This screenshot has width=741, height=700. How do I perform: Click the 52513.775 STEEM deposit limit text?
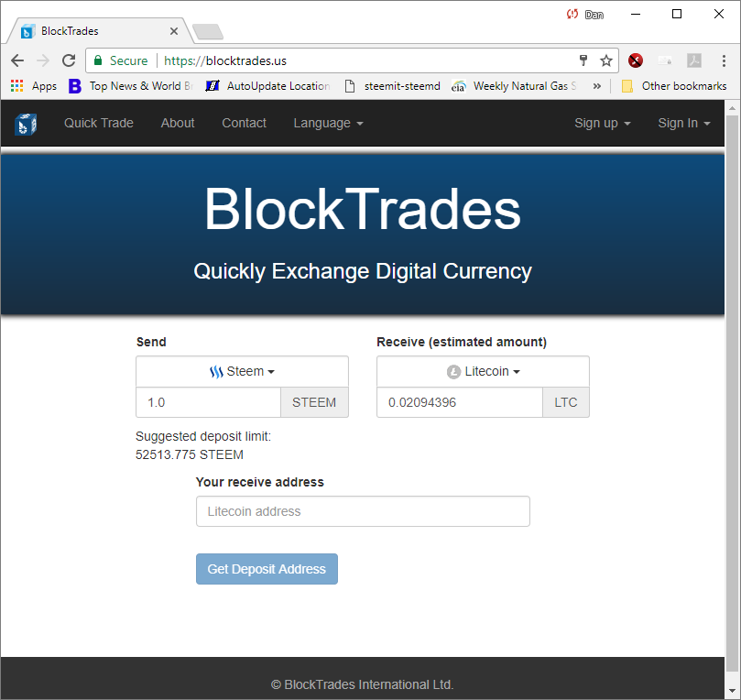pos(190,454)
